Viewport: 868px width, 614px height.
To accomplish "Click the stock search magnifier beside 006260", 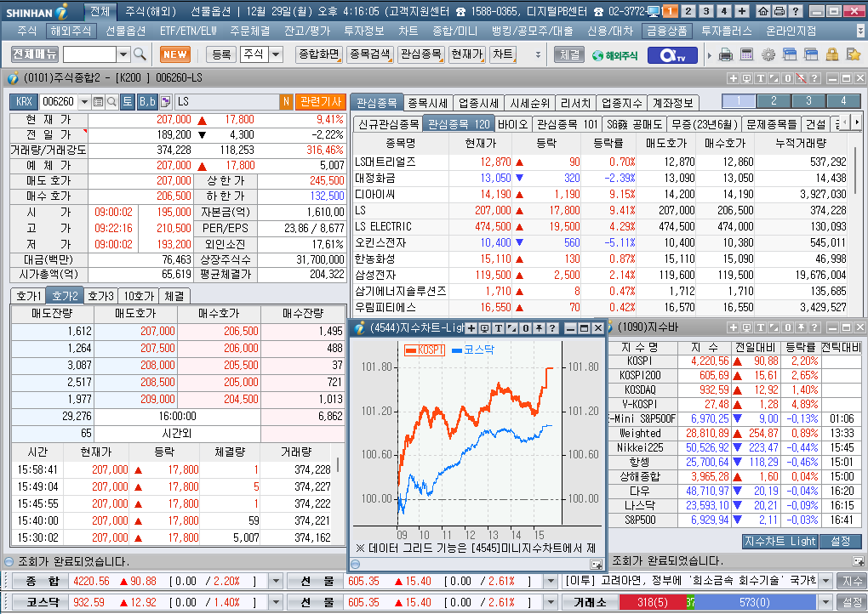I will click(x=111, y=102).
